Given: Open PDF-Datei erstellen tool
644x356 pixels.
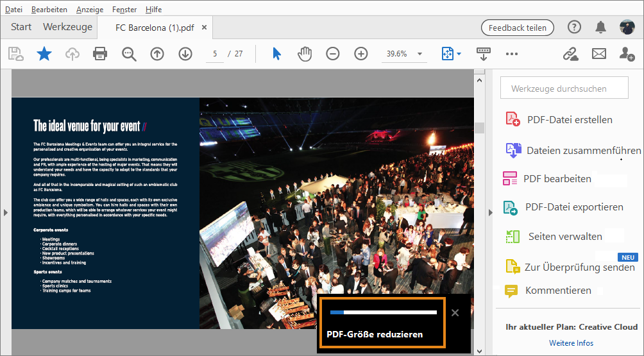Looking at the screenshot, I should 570,119.
